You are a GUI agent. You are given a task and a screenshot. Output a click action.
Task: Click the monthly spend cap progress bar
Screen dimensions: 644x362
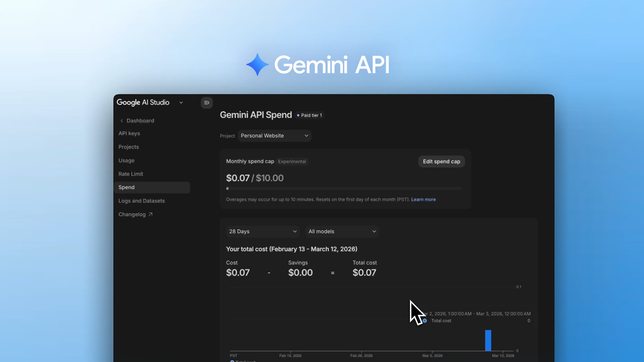pyautogui.click(x=344, y=188)
